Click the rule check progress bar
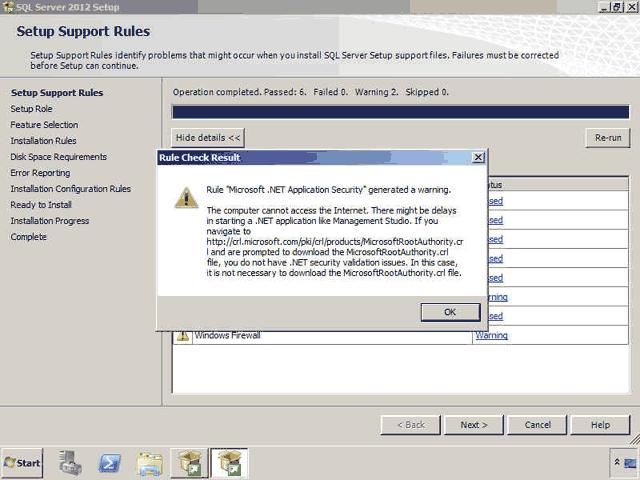 pos(400,112)
